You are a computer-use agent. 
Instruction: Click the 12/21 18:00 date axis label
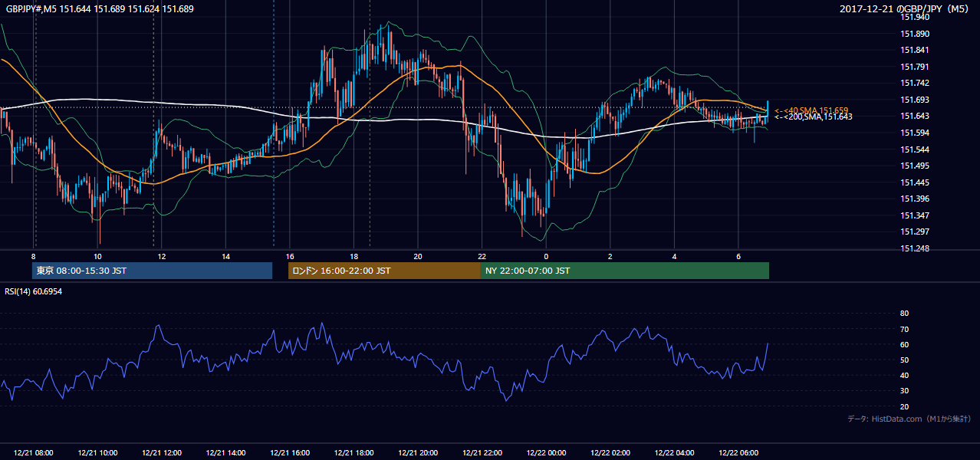pos(354,453)
